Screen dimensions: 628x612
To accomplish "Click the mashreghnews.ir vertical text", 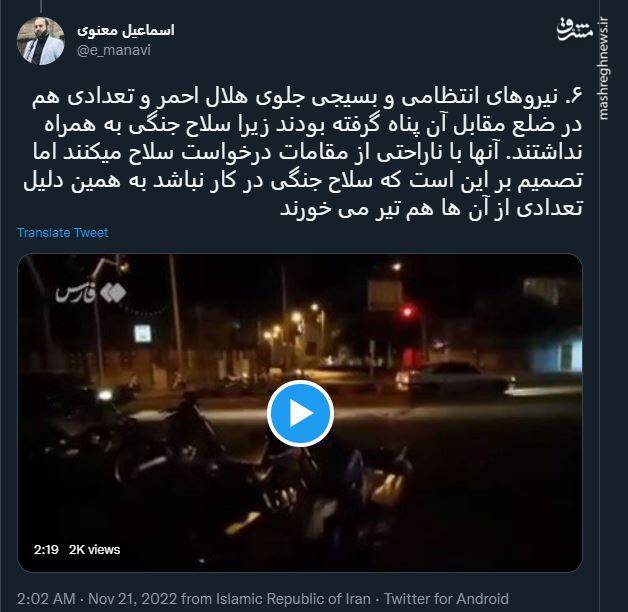I will 604,68.
